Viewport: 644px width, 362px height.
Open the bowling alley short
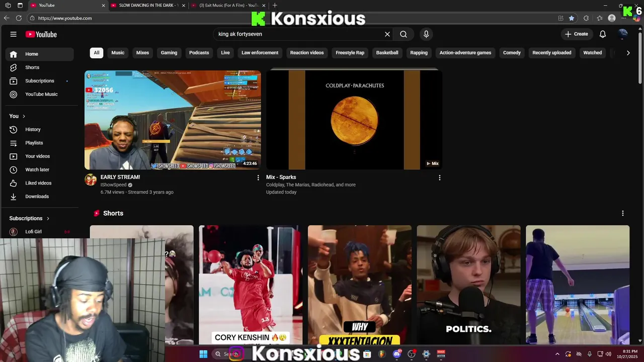(x=578, y=285)
